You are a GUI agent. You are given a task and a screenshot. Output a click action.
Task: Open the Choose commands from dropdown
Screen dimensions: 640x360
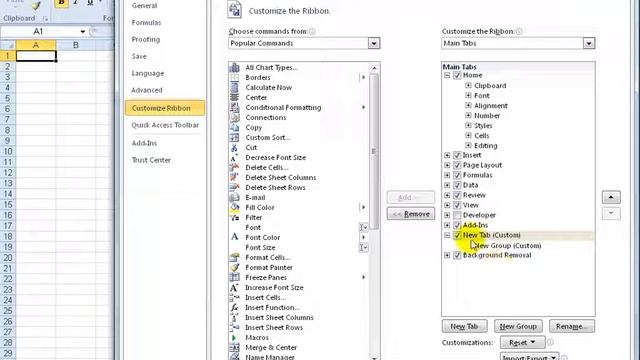click(x=373, y=43)
